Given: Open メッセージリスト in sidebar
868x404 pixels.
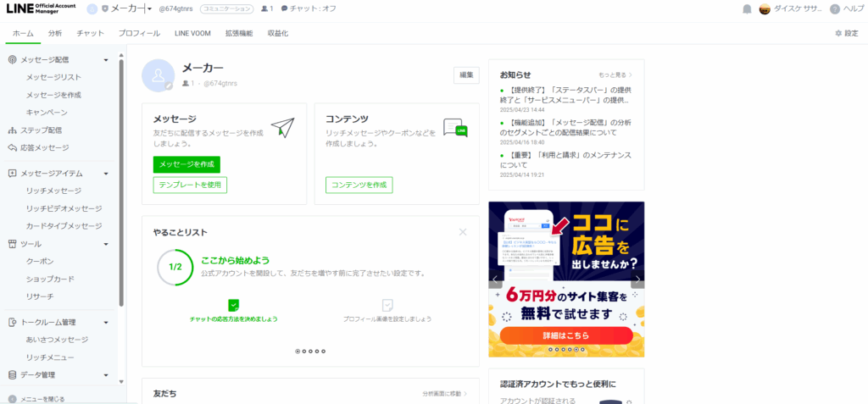Looking at the screenshot, I should pyautogui.click(x=53, y=77).
